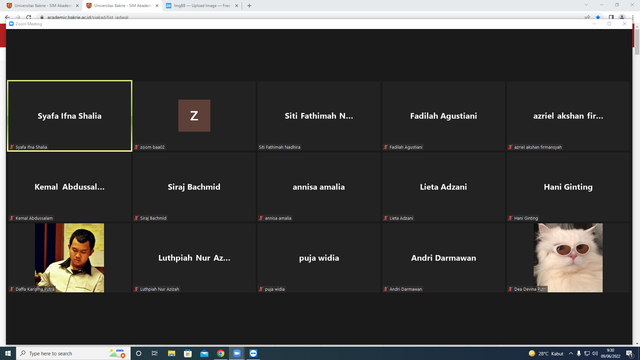Open Chrome tab search dropdown arrow
The width and height of the screenshot is (640, 360).
point(586,5)
